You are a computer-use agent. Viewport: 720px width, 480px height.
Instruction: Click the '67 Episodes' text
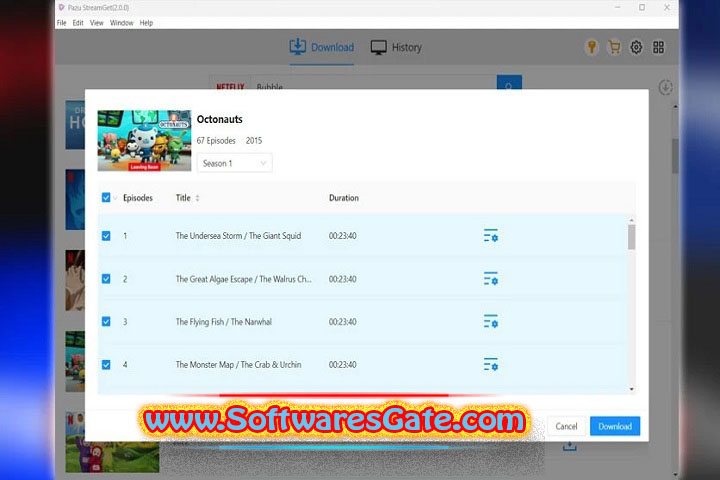point(216,141)
